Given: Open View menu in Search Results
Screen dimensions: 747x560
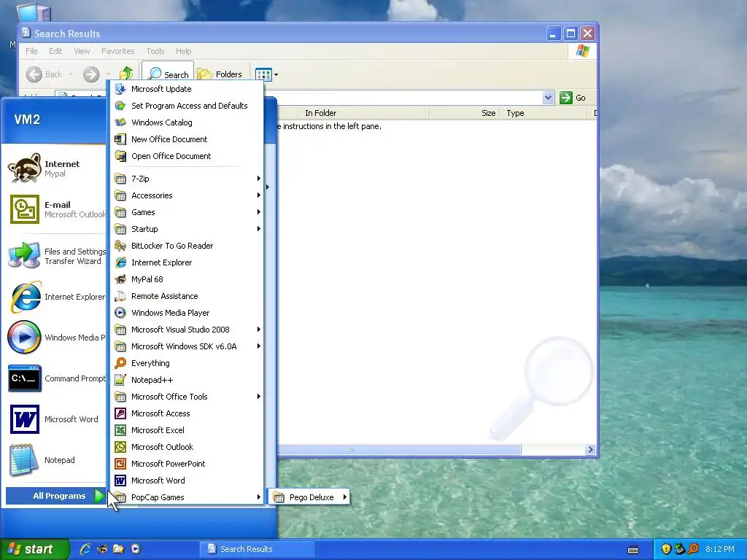Looking at the screenshot, I should pyautogui.click(x=82, y=51).
